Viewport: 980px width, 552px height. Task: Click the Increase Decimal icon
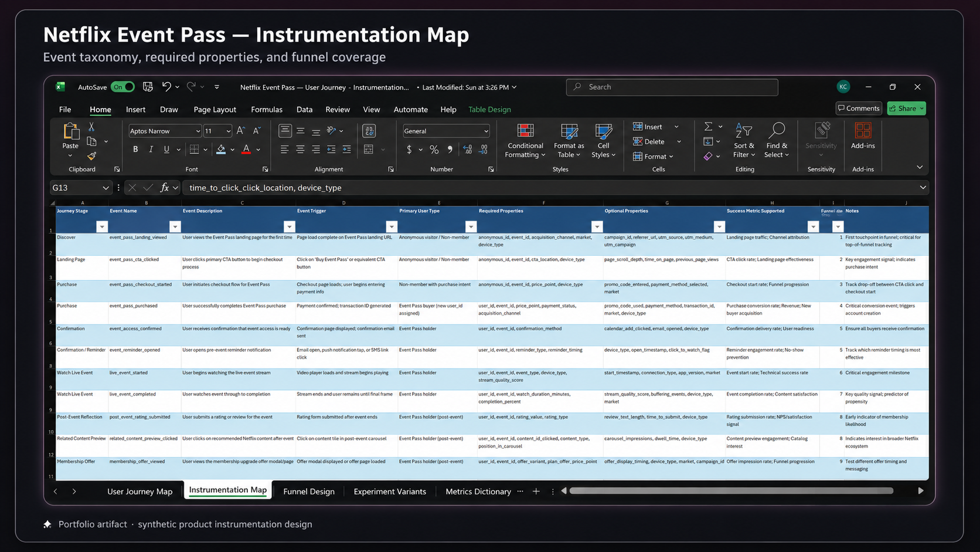[468, 150]
